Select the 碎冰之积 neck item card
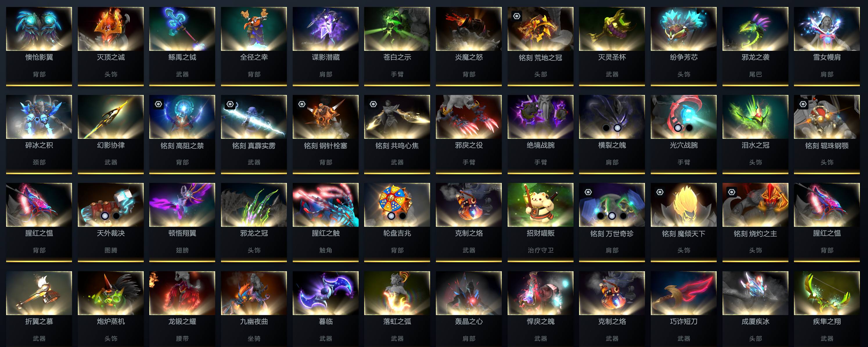868x347 pixels. click(x=39, y=134)
